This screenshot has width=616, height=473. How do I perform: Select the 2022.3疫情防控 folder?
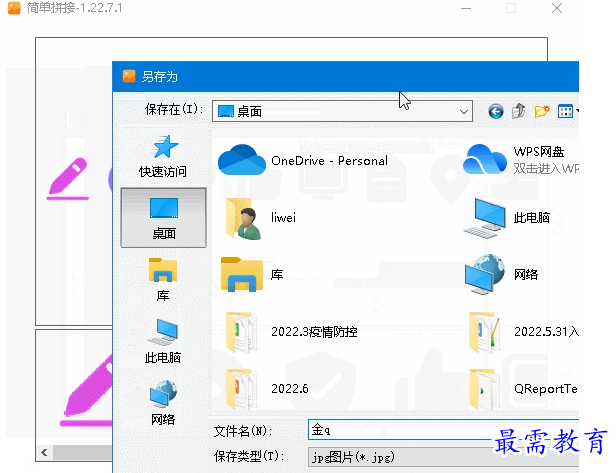(292, 332)
